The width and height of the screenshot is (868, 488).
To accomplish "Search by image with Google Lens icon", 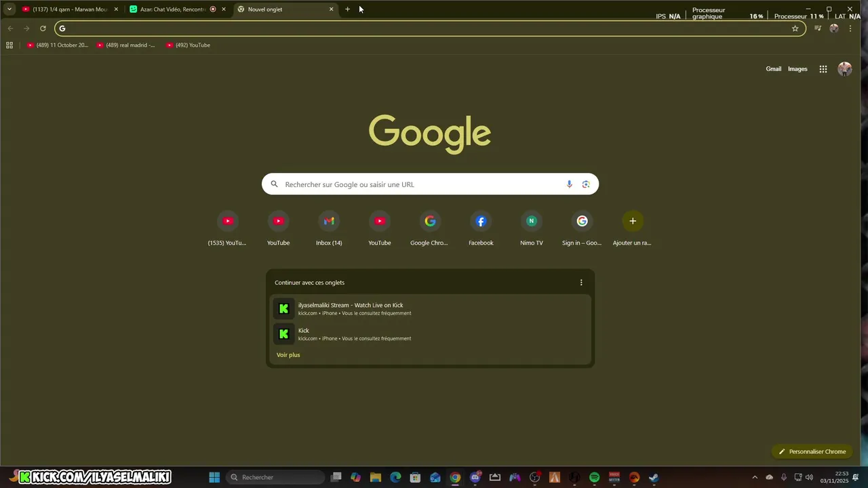I will pos(586,184).
